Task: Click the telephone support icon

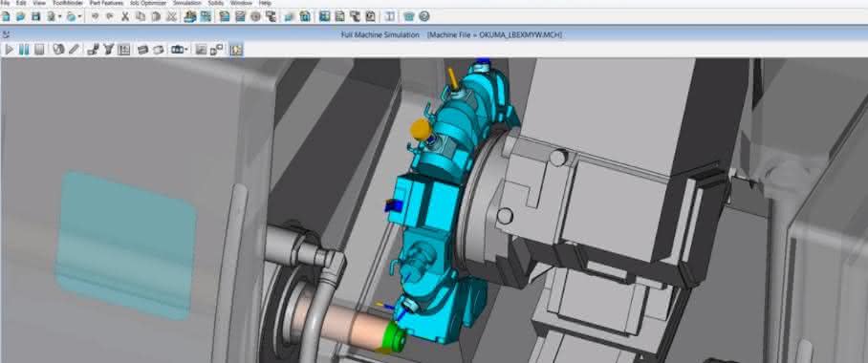Action: click(x=408, y=16)
